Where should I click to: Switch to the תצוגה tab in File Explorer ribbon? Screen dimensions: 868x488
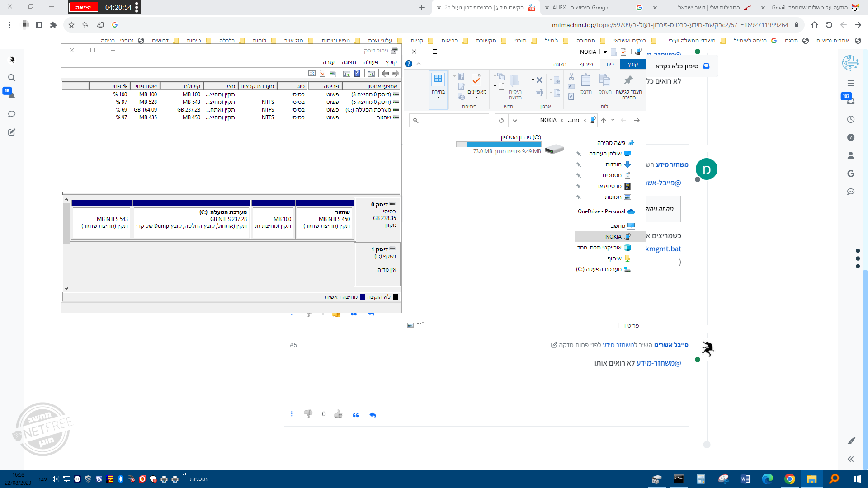(x=560, y=64)
